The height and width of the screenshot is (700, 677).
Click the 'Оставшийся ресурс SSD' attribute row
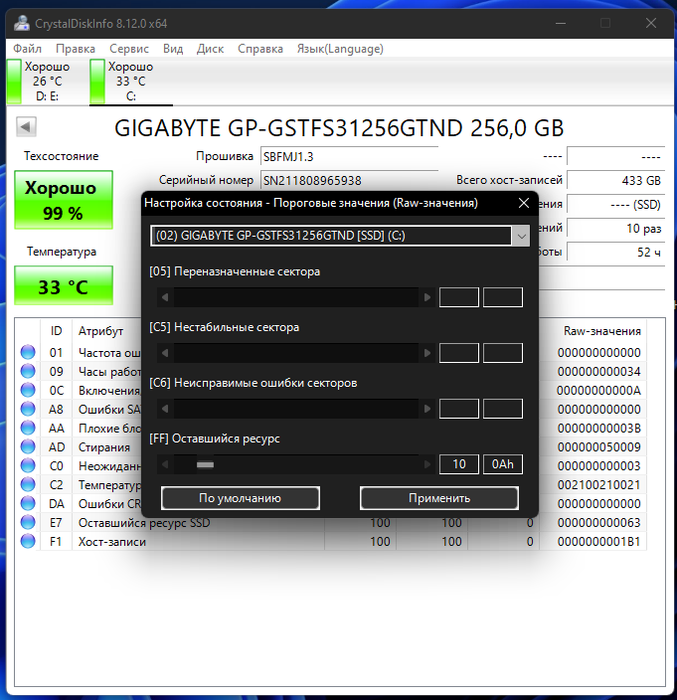coord(330,522)
